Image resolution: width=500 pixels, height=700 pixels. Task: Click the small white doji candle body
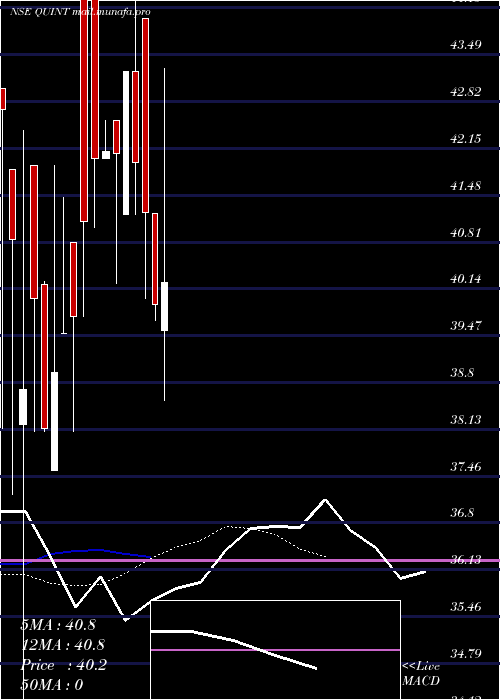[106, 155]
